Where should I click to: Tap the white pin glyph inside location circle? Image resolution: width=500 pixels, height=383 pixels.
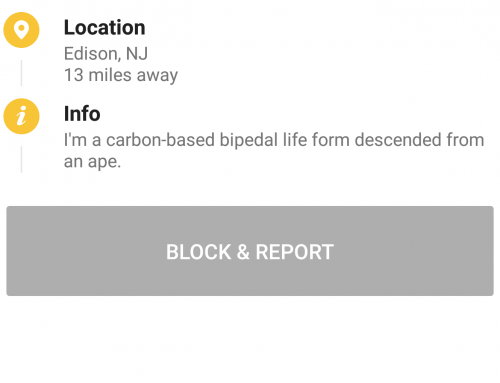click(x=21, y=30)
